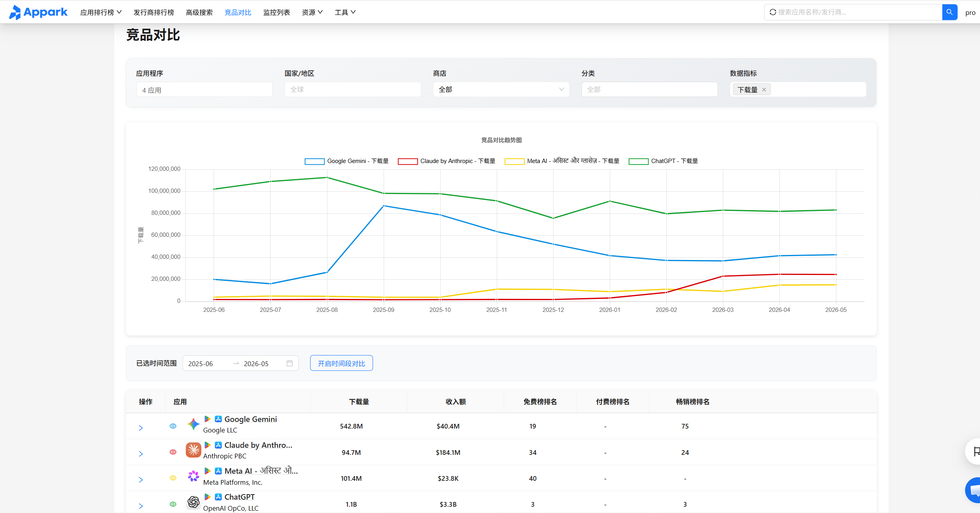980x513 pixels.
Task: Toggle visibility eye for Google Gemini
Action: pyautogui.click(x=173, y=426)
